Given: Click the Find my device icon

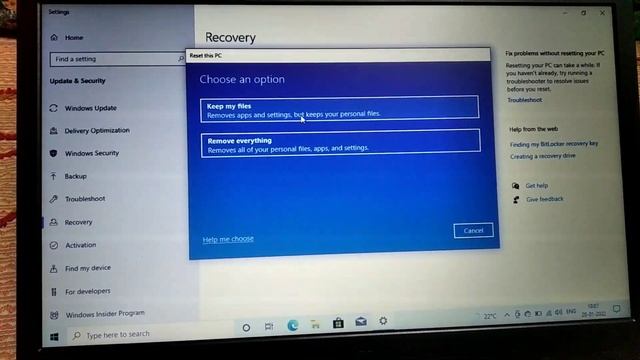Looking at the screenshot, I should (53, 269).
